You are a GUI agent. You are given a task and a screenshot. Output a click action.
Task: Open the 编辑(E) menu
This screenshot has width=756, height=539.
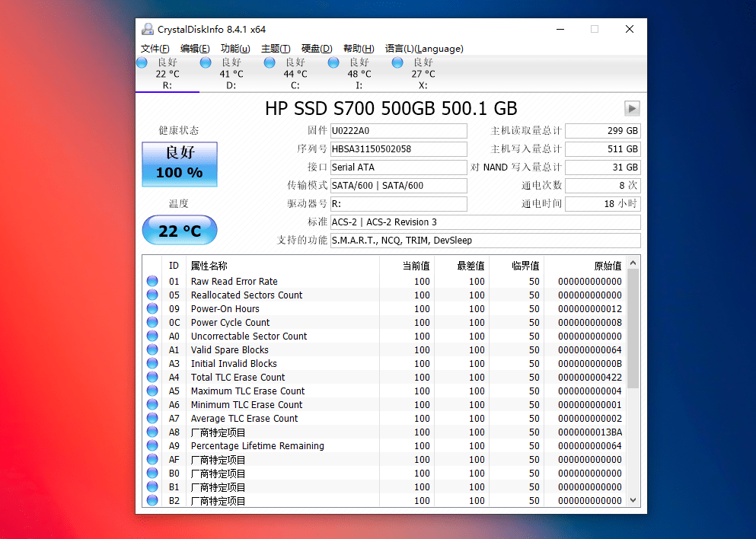click(x=195, y=49)
